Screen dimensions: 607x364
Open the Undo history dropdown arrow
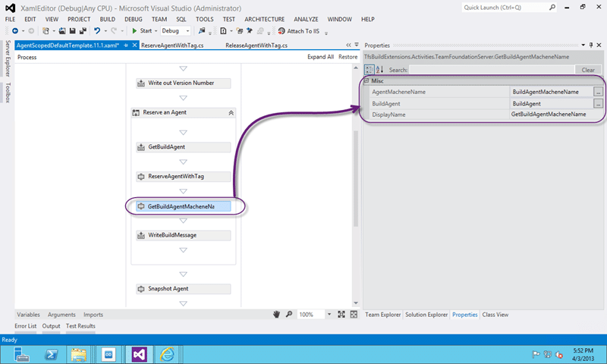(105, 31)
